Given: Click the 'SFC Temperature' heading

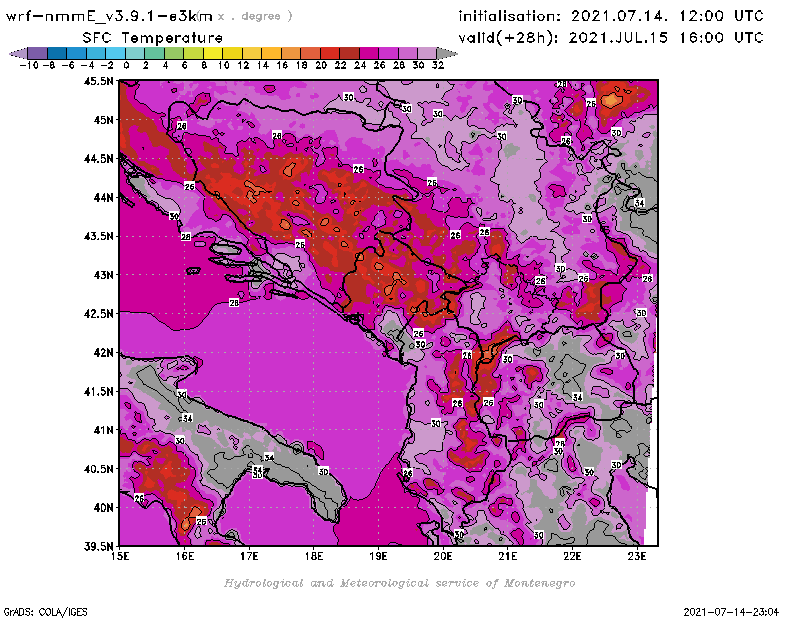Looking at the screenshot, I should coord(153,38).
